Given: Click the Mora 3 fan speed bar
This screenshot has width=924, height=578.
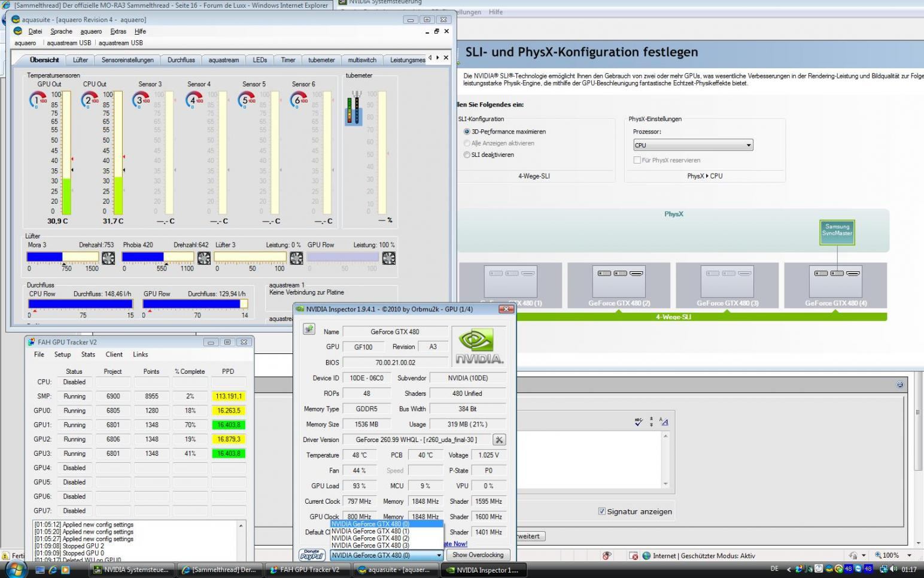Looking at the screenshot, I should [63, 257].
